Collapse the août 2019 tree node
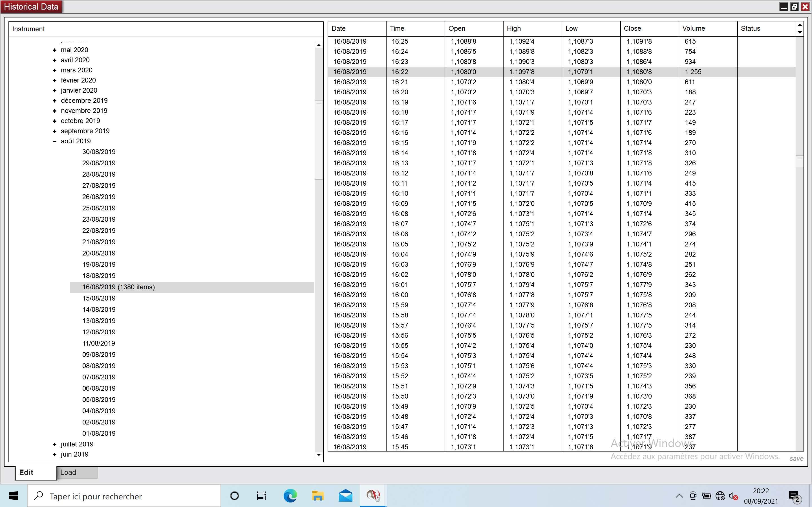This screenshot has height=507, width=812. coord(55,141)
